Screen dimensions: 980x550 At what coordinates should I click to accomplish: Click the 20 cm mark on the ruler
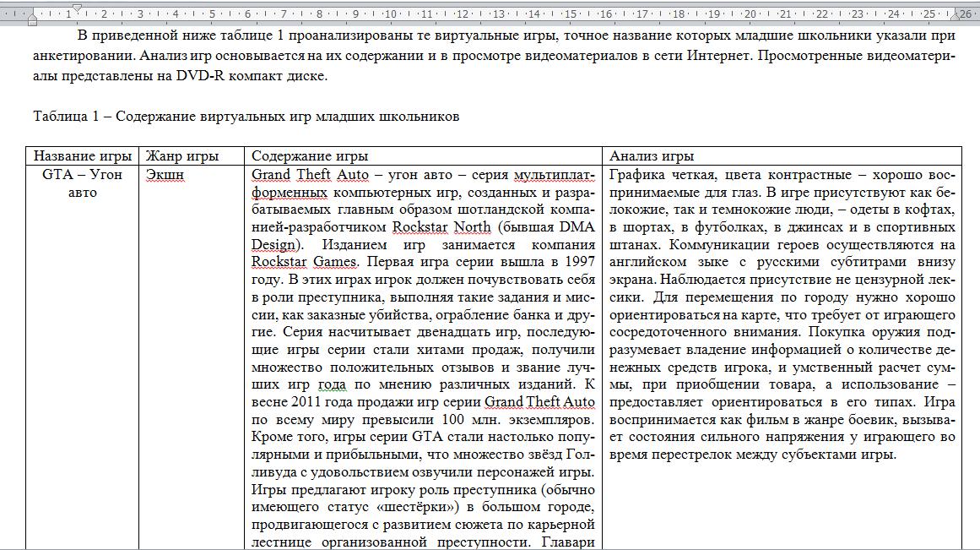coord(750,14)
